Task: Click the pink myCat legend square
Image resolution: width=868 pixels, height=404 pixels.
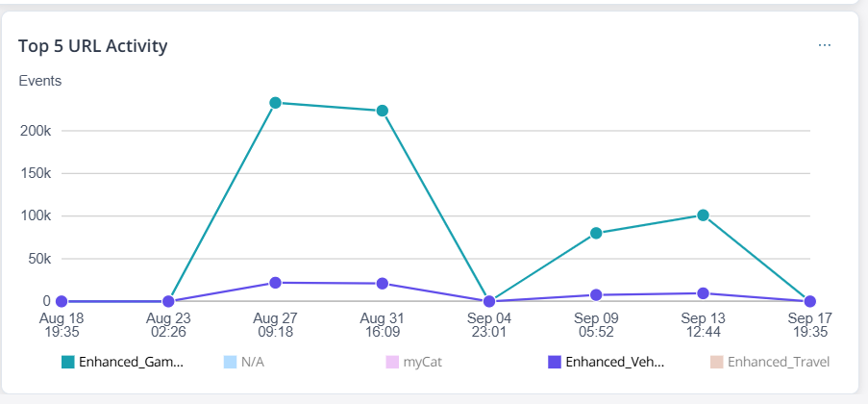Action: click(390, 363)
